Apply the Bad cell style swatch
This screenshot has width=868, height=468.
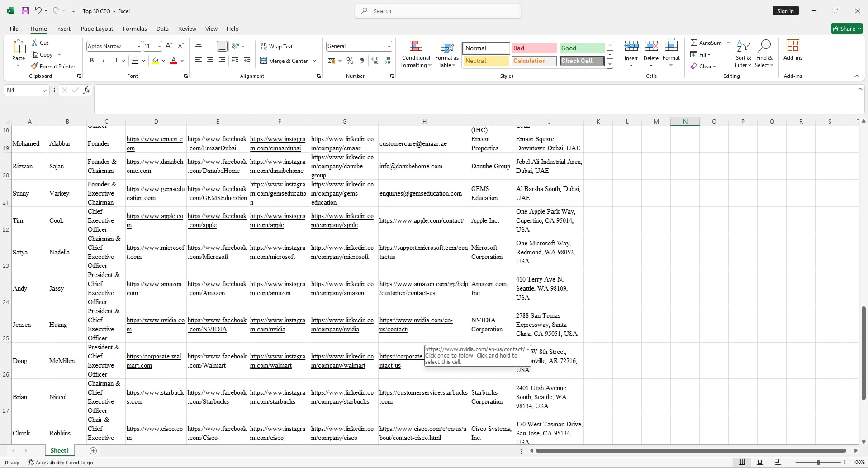(534, 48)
